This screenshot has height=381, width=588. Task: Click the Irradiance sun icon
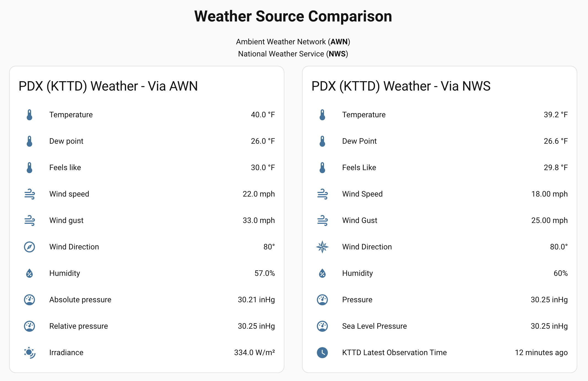(29, 353)
